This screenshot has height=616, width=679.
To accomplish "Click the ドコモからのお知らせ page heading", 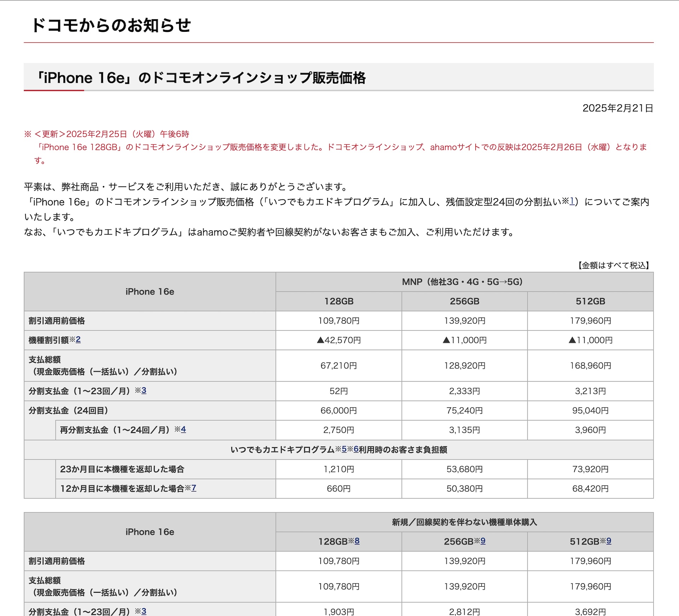I will pyautogui.click(x=111, y=25).
